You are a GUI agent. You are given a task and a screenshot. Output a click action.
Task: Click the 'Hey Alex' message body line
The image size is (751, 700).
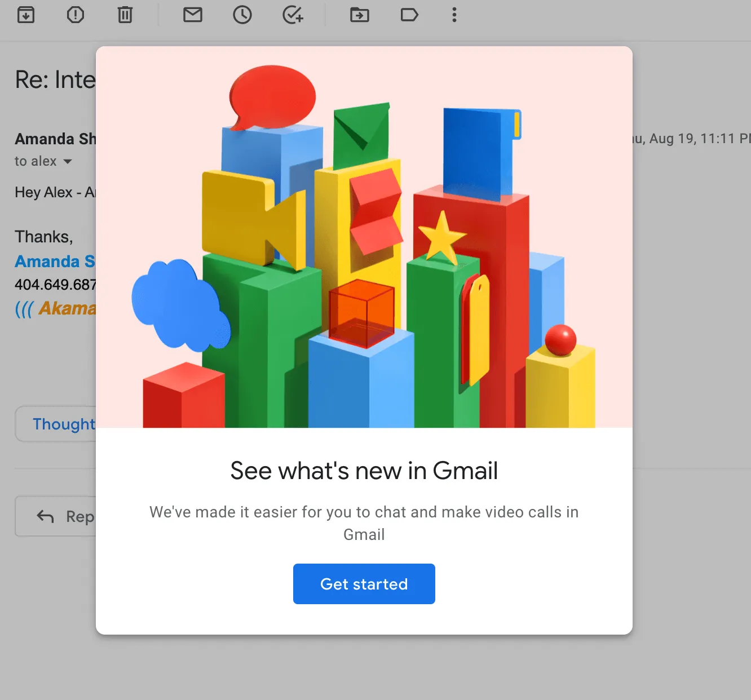click(55, 193)
